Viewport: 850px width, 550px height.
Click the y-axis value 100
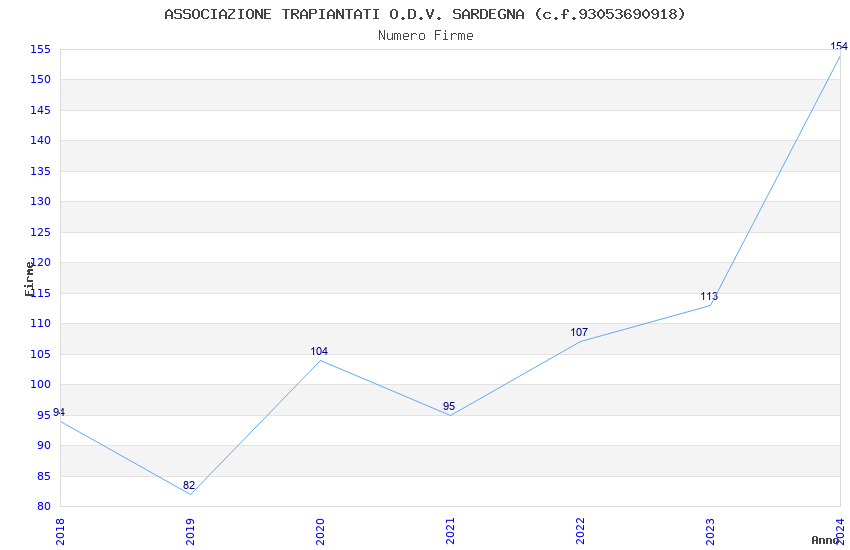(x=40, y=384)
